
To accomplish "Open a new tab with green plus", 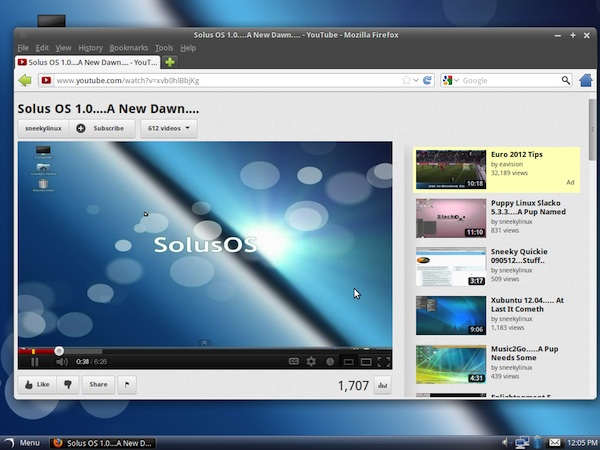I will click(x=170, y=62).
